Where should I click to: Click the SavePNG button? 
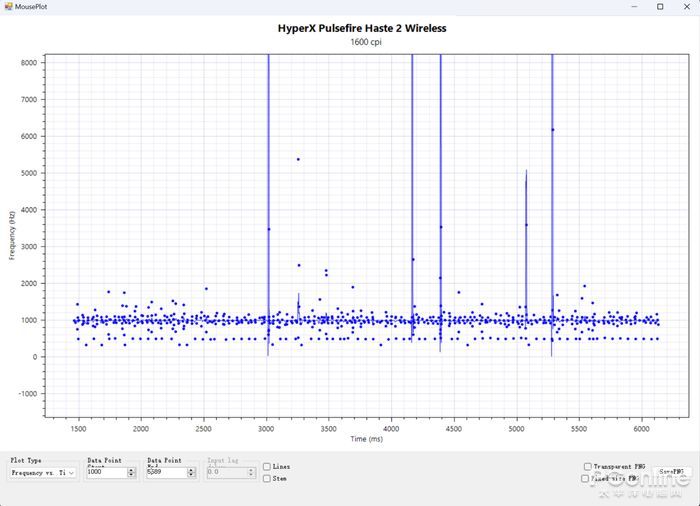tap(672, 472)
